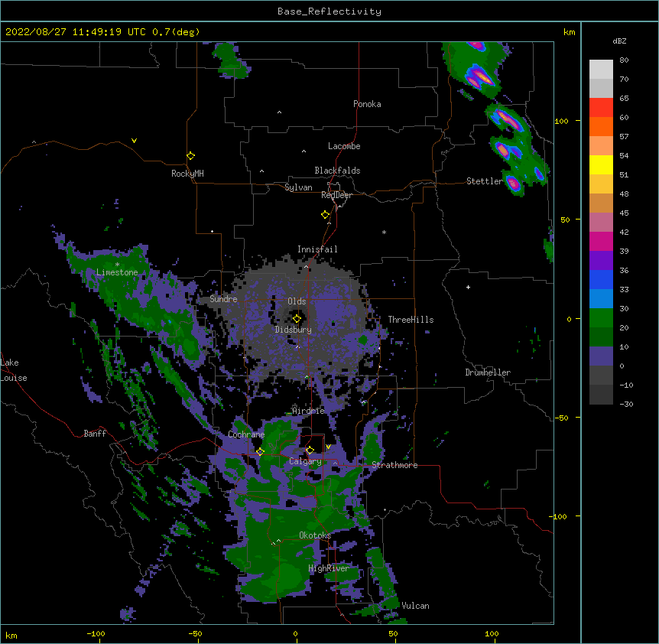Select the yellow 54 dBZ legend swatch
The height and width of the screenshot is (644, 659).
coord(601,164)
